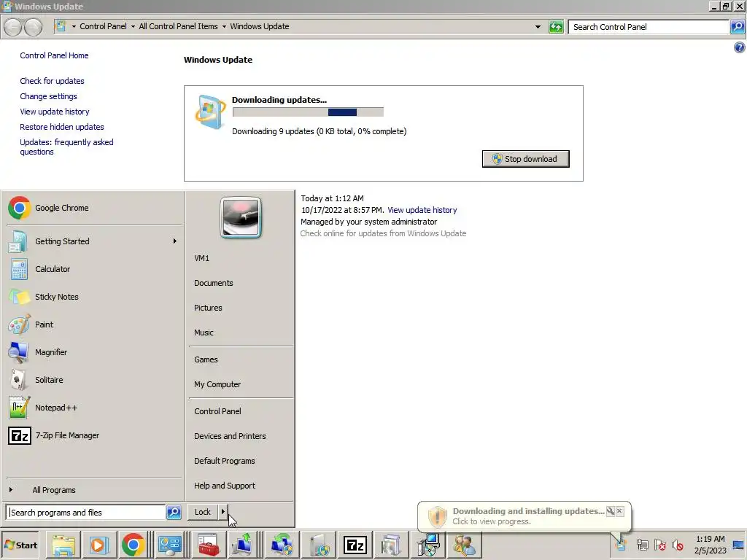The height and width of the screenshot is (560, 747).
Task: Click the Start menu search magnifier button
Action: click(174, 513)
